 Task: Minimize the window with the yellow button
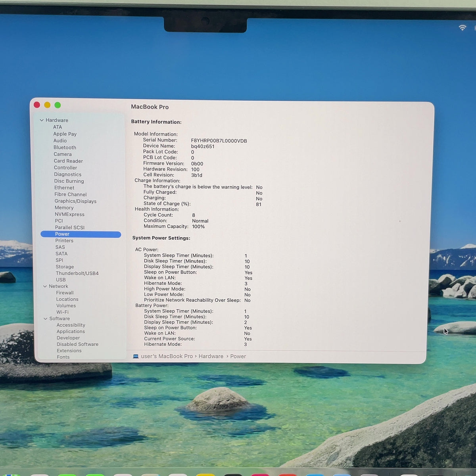point(47,105)
